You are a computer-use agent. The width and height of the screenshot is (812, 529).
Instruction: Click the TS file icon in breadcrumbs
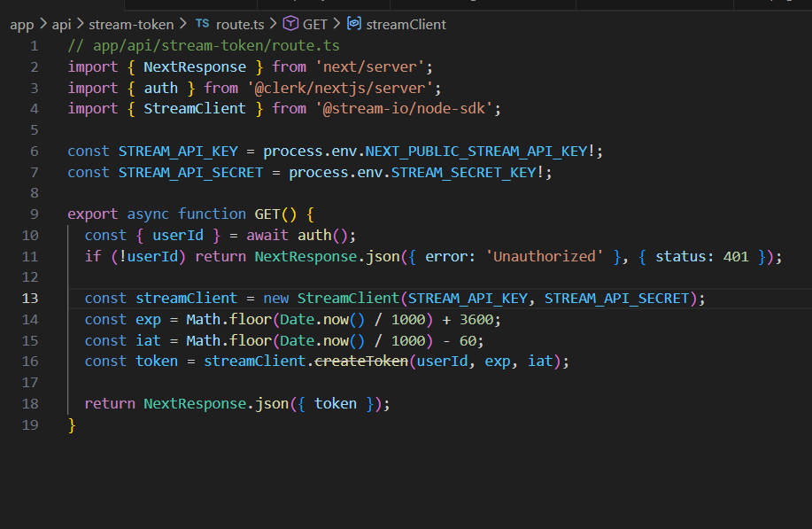[203, 24]
